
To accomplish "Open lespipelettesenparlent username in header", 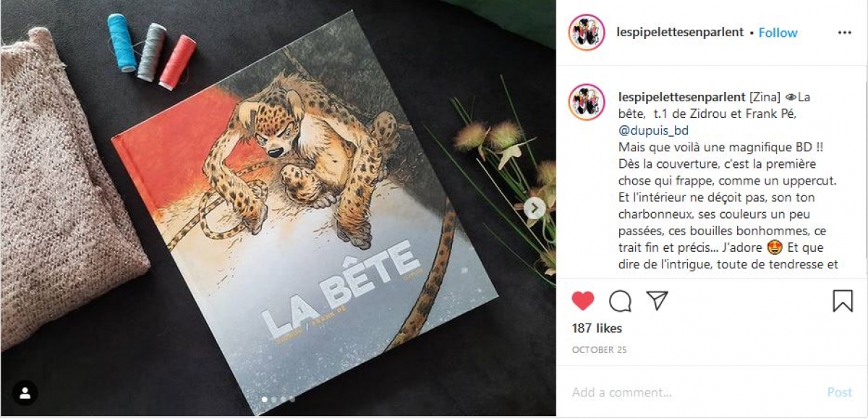I will [680, 33].
